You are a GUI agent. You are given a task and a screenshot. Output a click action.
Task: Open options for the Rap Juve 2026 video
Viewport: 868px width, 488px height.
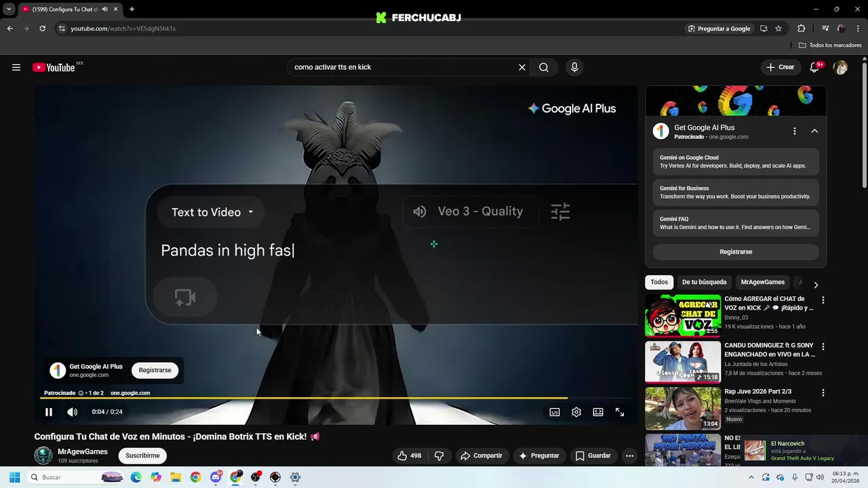823,392
